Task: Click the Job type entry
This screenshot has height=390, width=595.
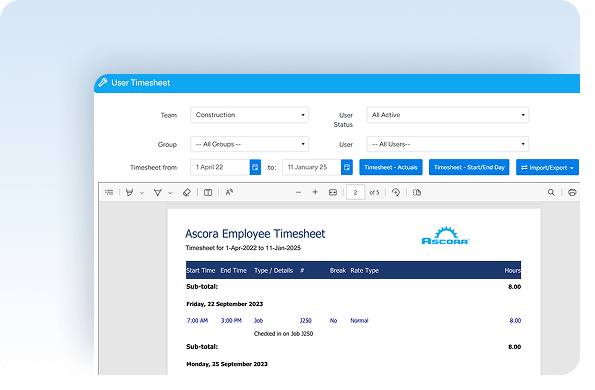Action: (x=258, y=321)
